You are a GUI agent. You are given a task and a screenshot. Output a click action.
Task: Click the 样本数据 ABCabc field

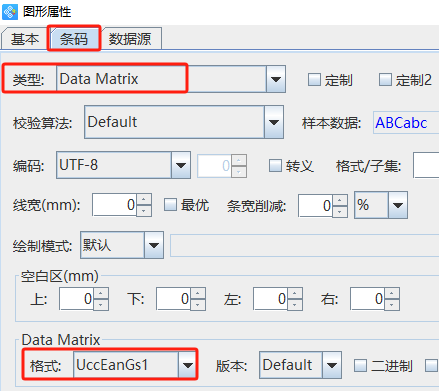(x=406, y=123)
